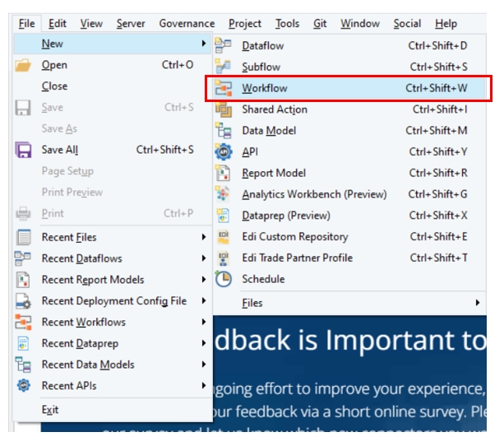Choose Exit from the File menu
Image resolution: width=504 pixels, height=446 pixels.
point(50,410)
